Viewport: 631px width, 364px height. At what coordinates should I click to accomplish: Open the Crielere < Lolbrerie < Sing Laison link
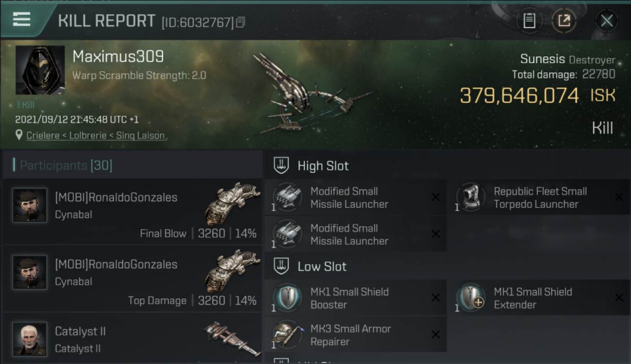pos(96,136)
